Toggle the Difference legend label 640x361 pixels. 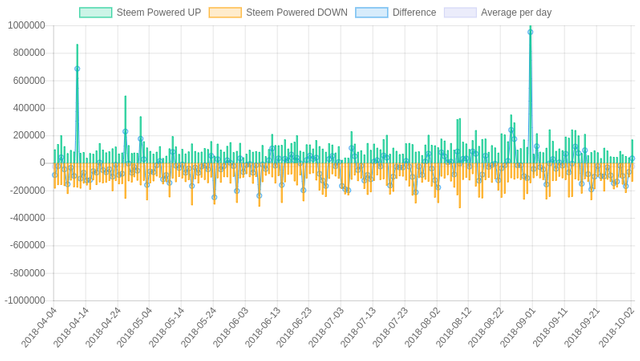coord(414,13)
